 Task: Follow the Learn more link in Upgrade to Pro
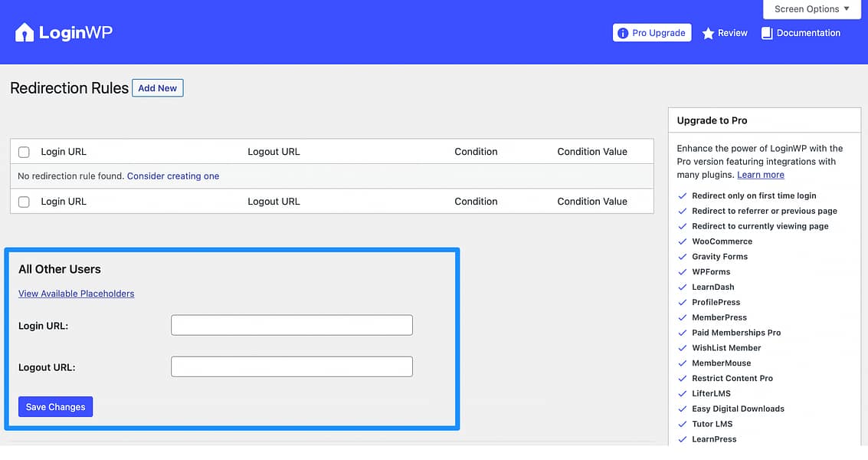760,174
